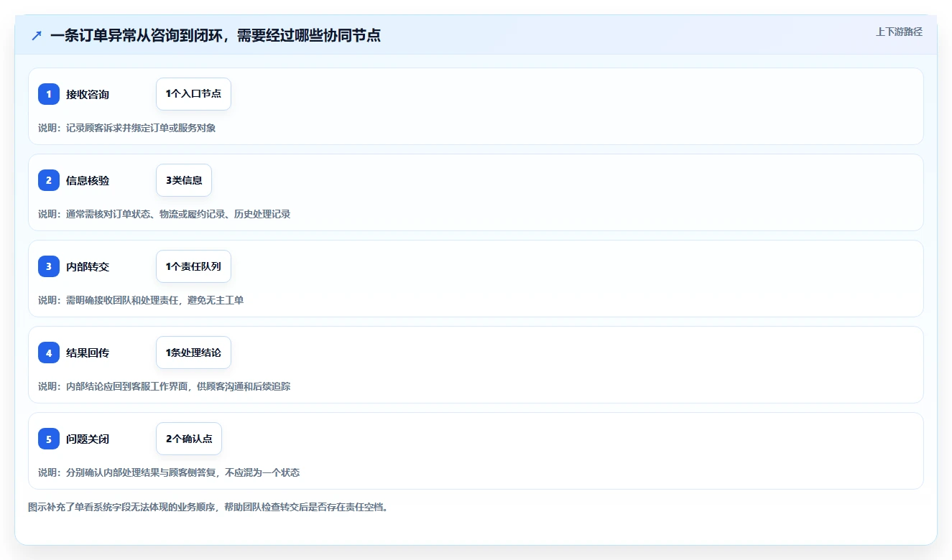
Task: Click the 上下游路径 label
Action: (x=899, y=32)
